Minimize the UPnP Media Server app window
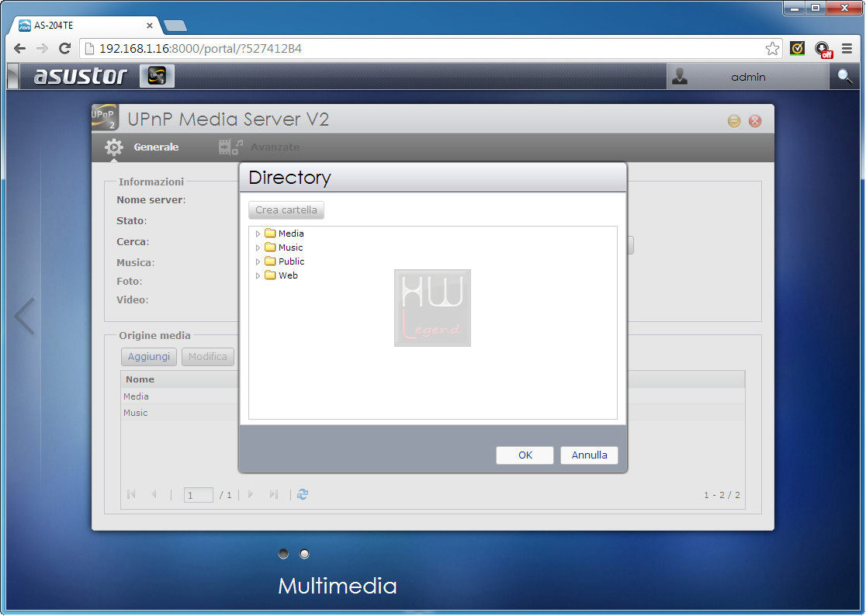866x616 pixels. [733, 121]
